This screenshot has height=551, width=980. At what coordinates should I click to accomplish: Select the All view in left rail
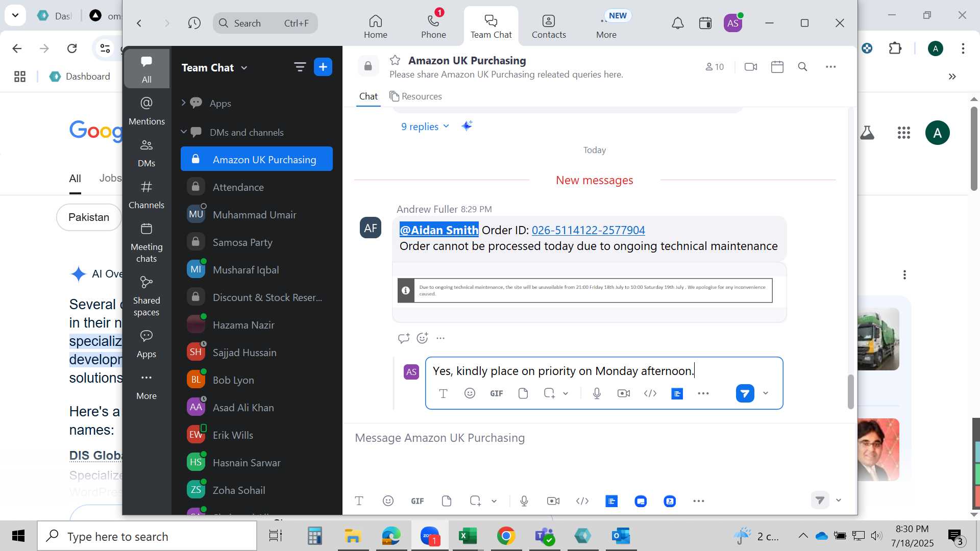pyautogui.click(x=146, y=68)
